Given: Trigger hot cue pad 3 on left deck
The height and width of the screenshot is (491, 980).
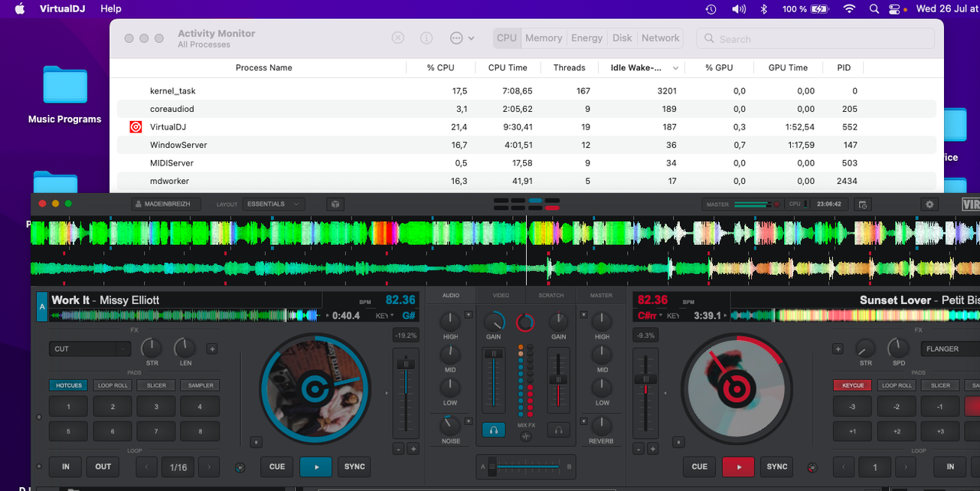Looking at the screenshot, I should 156,407.
